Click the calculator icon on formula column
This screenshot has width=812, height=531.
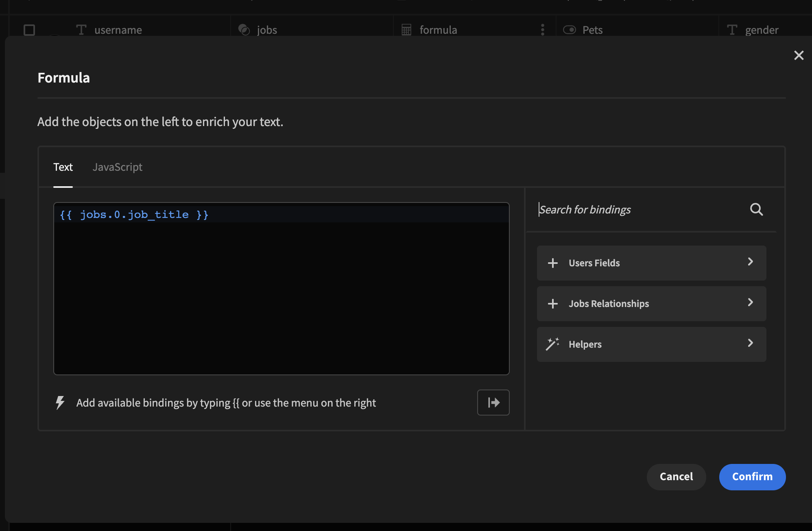406,30
